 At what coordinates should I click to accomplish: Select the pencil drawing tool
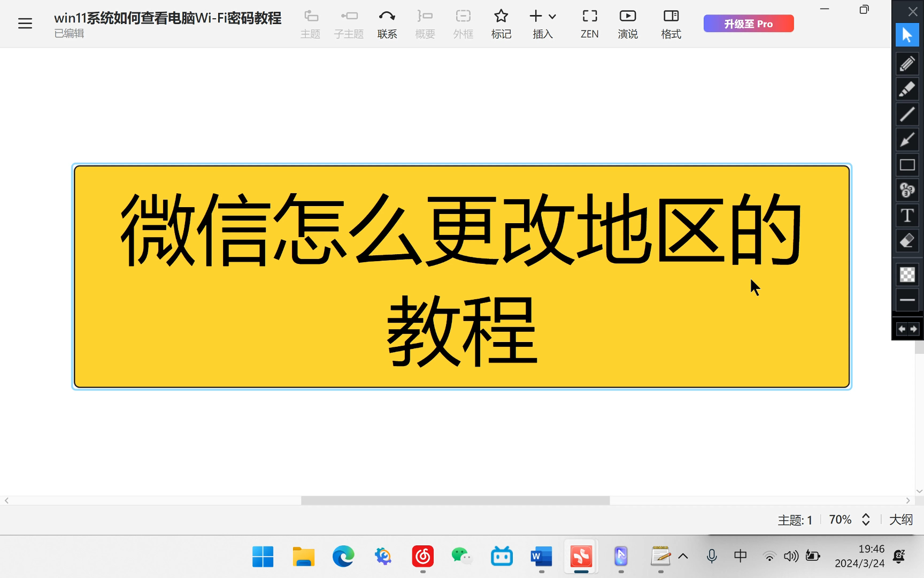(x=907, y=64)
